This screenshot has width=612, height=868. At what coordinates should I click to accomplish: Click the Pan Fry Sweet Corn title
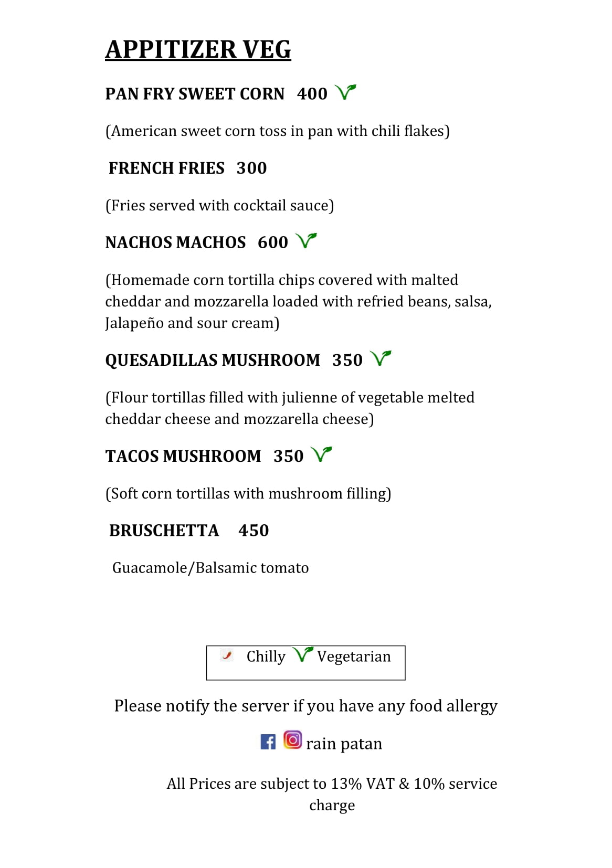195,94
